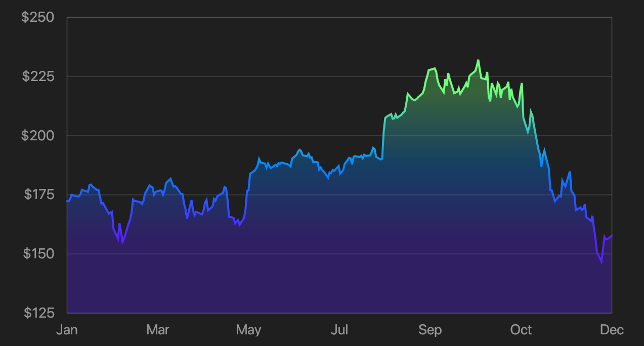Screen dimensions: 644x346
Task: Click the $250 axis label
Action: [37, 17]
